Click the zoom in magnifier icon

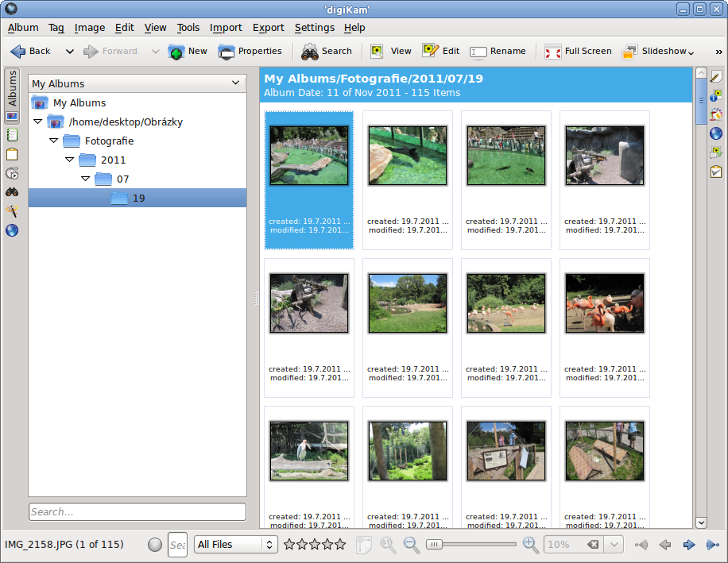531,545
